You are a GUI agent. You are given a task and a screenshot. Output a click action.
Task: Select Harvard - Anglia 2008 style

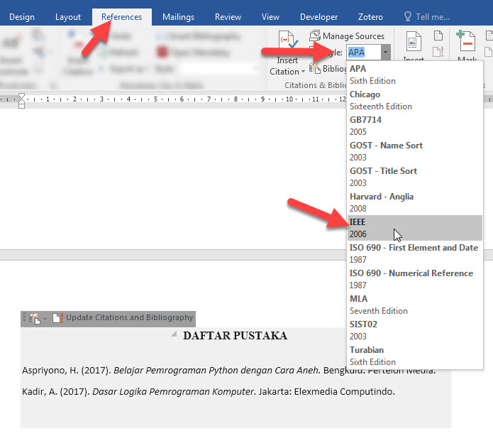[414, 202]
